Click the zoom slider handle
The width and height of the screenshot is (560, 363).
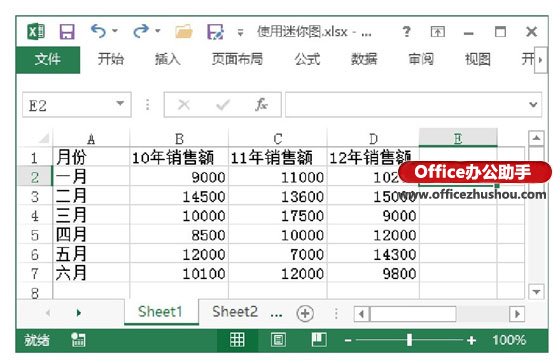point(409,340)
